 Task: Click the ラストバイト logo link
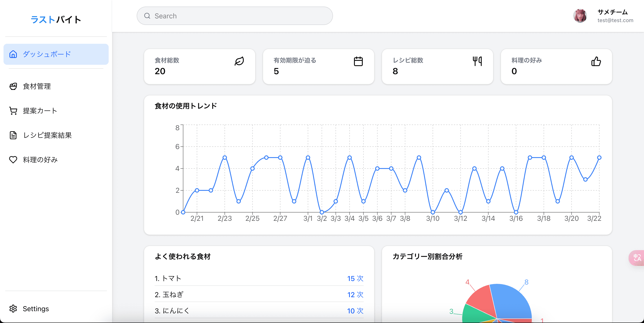[x=56, y=19]
